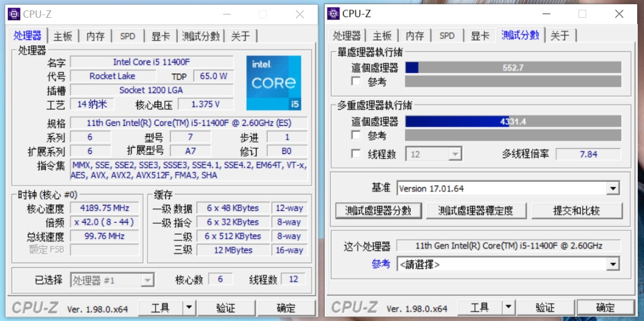Open 測試分數 tab in left window
Screen dimensions: 644x321
point(201,36)
